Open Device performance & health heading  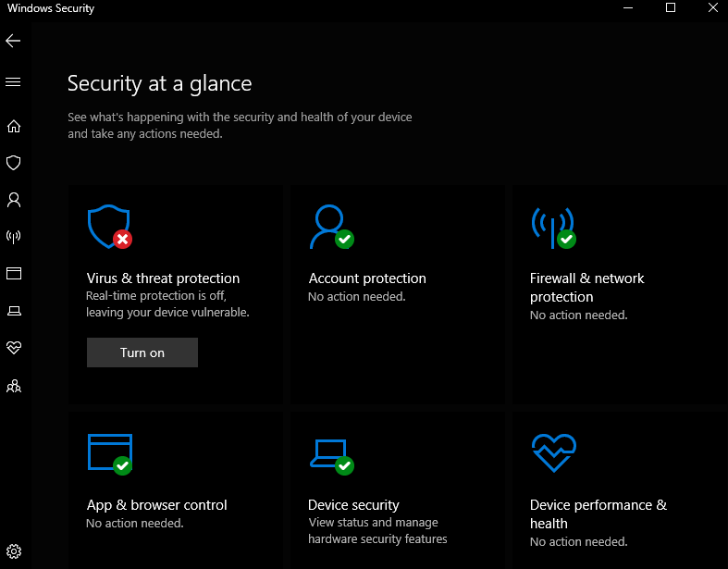pyautogui.click(x=598, y=514)
